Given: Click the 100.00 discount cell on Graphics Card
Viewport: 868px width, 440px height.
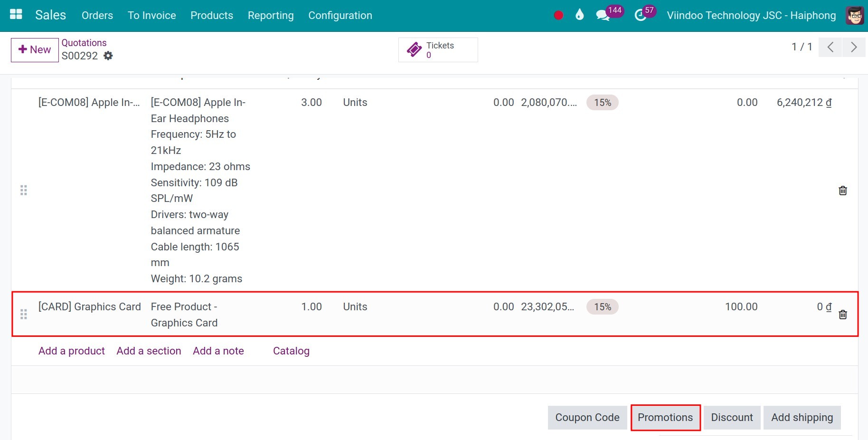Looking at the screenshot, I should tap(741, 307).
